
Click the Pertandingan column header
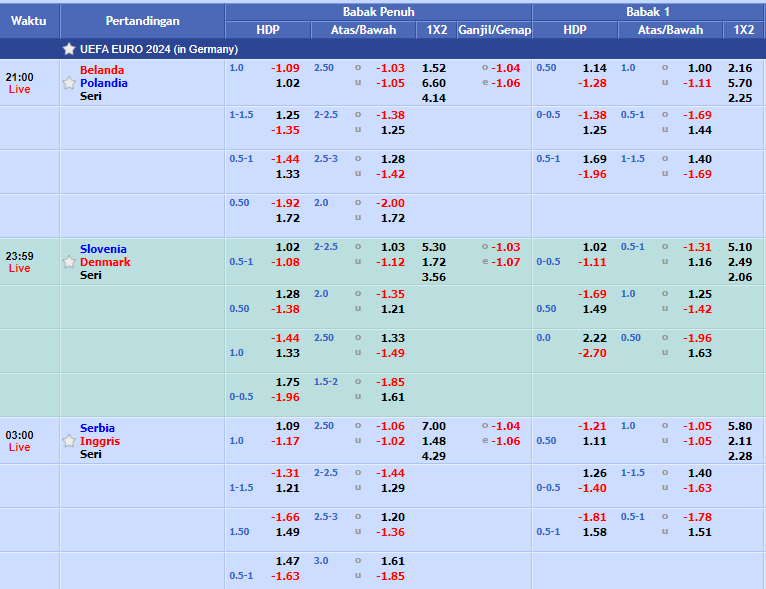pyautogui.click(x=142, y=21)
